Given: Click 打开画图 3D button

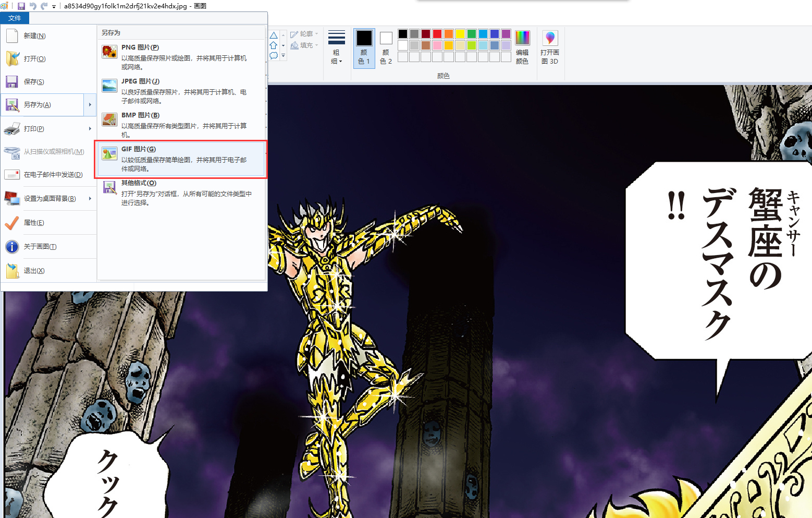Looking at the screenshot, I should 550,47.
